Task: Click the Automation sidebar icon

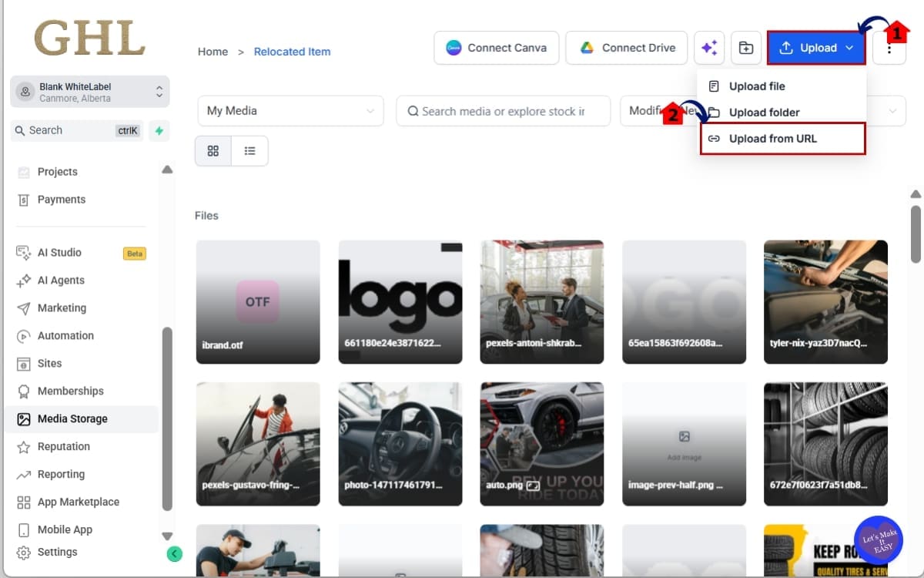Action: coord(24,336)
